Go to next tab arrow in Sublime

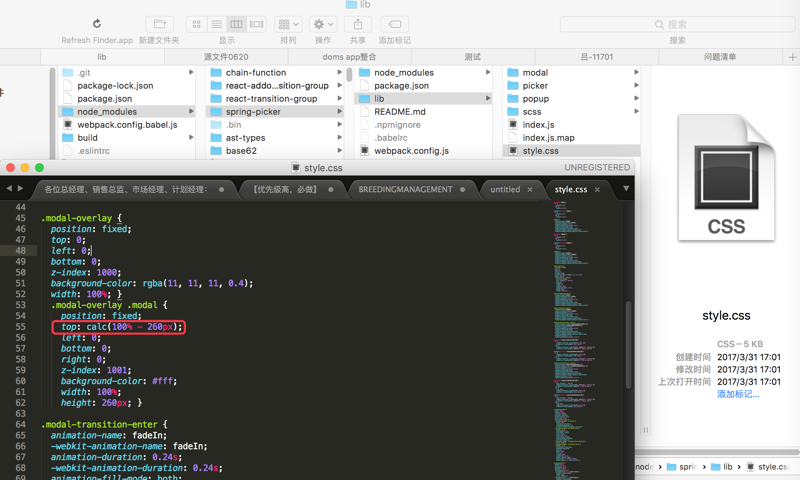[x=20, y=188]
